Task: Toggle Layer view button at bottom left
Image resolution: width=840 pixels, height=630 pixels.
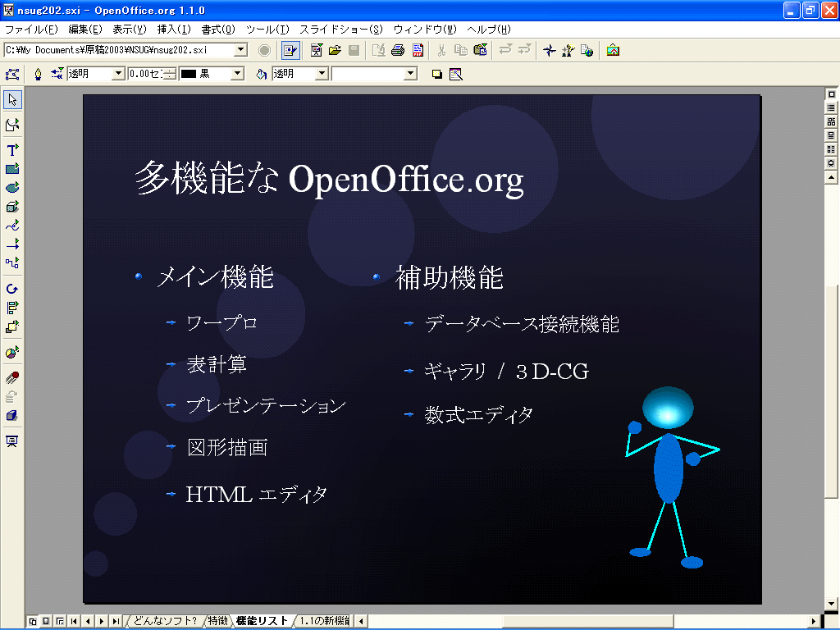Action: click(x=60, y=622)
